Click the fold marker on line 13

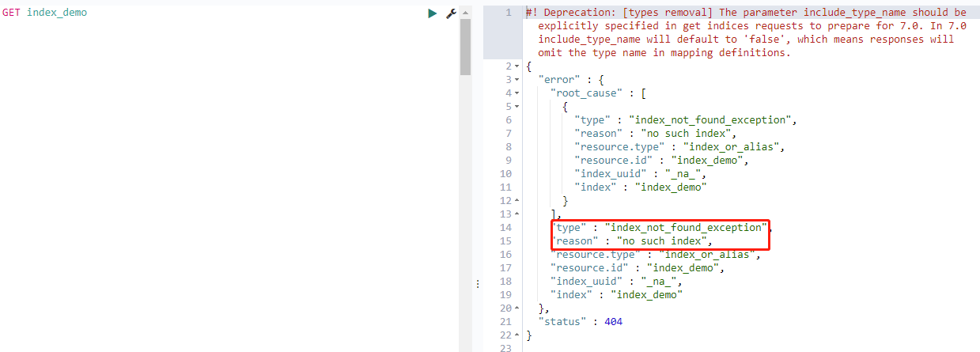(517, 214)
